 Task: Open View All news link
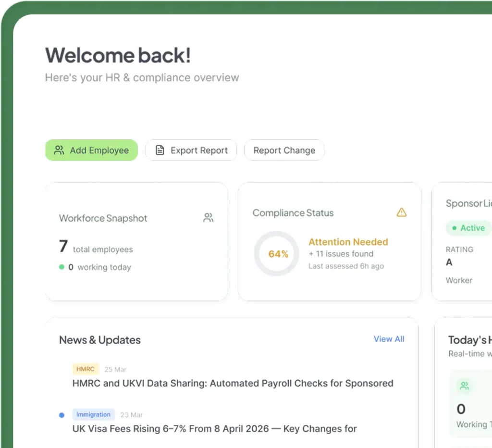coord(389,339)
